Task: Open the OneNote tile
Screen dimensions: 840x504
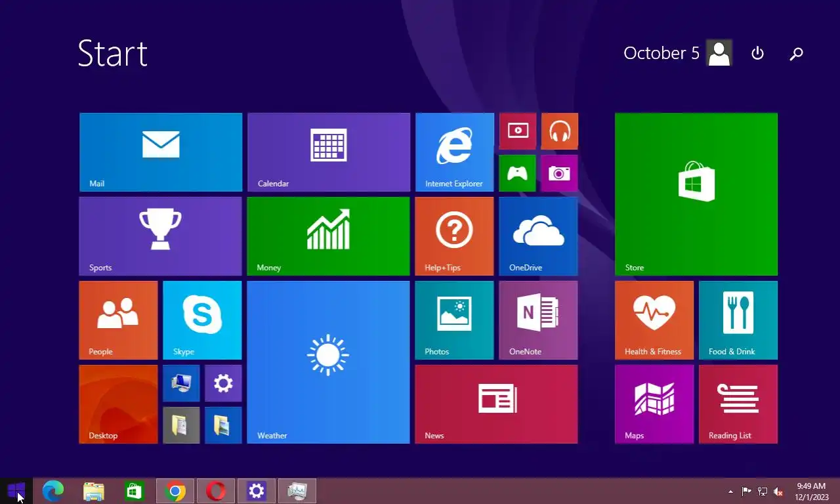Action: click(x=539, y=320)
